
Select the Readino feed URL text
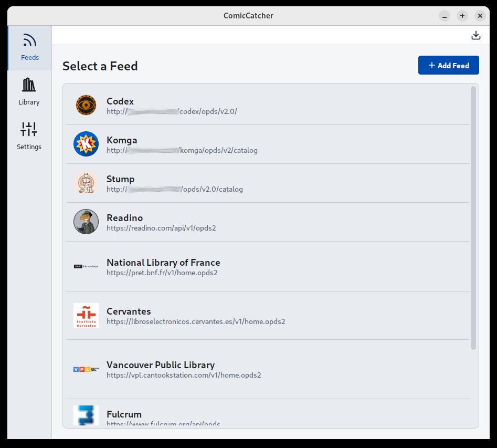coord(161,228)
